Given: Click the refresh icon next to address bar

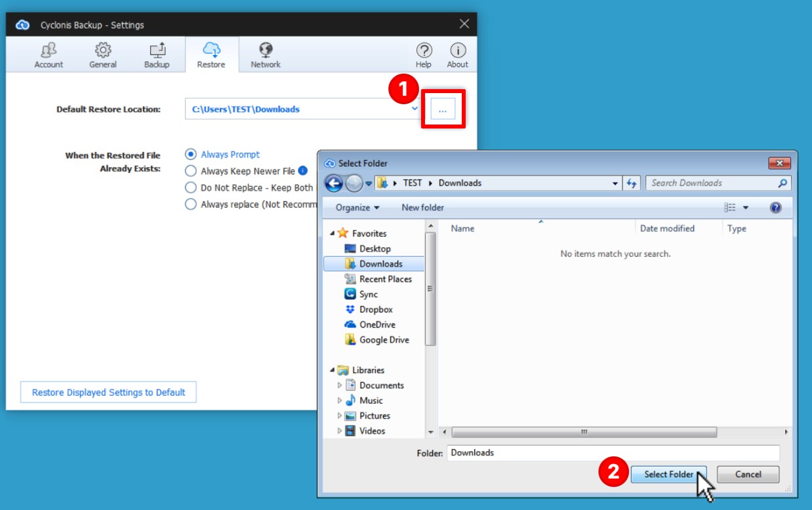Looking at the screenshot, I should 632,184.
